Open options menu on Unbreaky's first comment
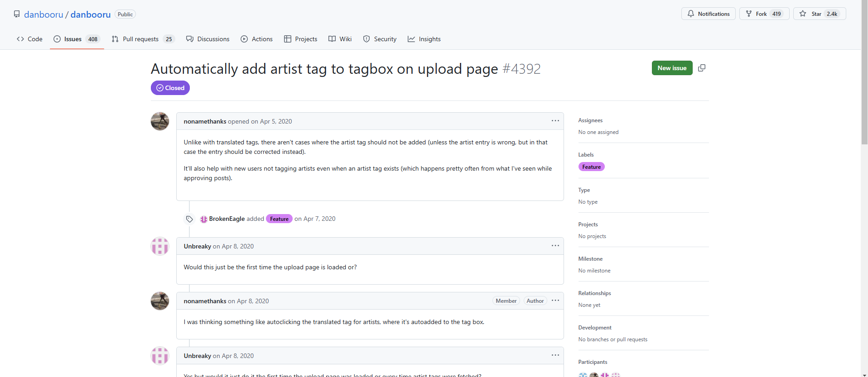Screen dimensions: 868x377 pyautogui.click(x=555, y=246)
